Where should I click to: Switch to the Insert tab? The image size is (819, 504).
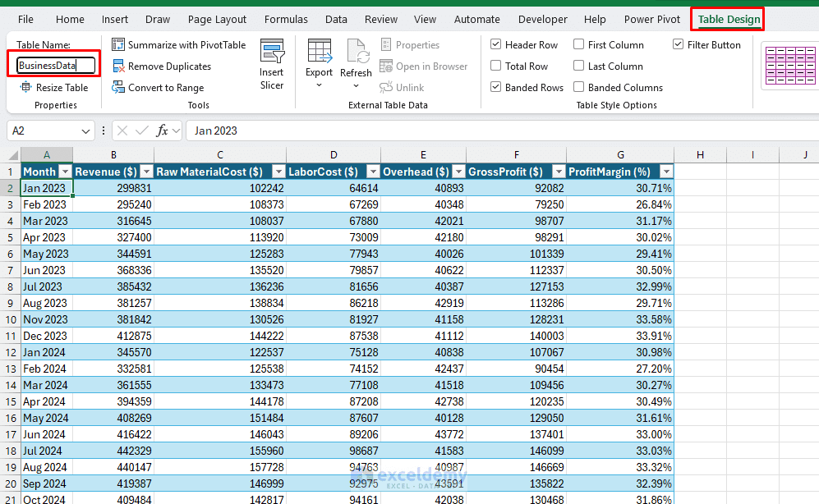[x=115, y=20]
